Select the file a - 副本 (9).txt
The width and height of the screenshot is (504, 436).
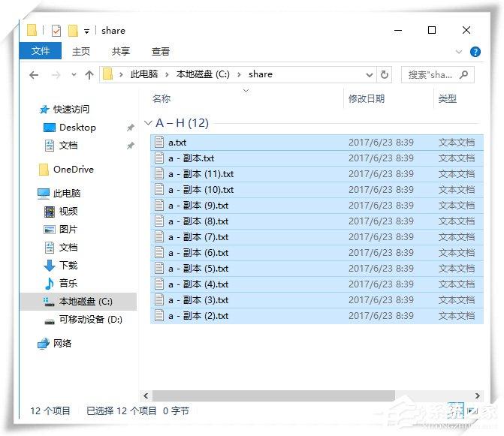click(x=317, y=205)
